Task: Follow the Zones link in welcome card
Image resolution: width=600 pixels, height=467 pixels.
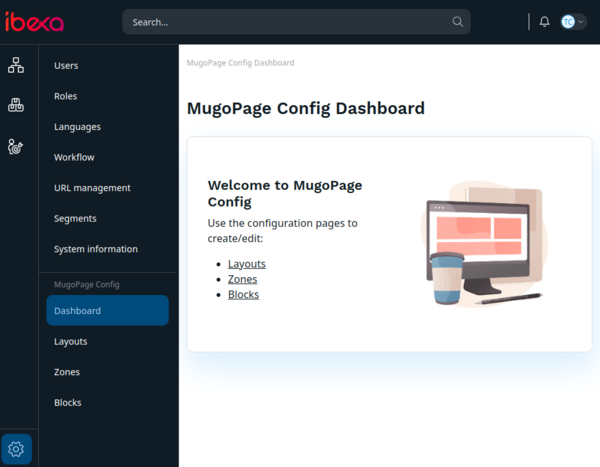Action: coord(243,279)
